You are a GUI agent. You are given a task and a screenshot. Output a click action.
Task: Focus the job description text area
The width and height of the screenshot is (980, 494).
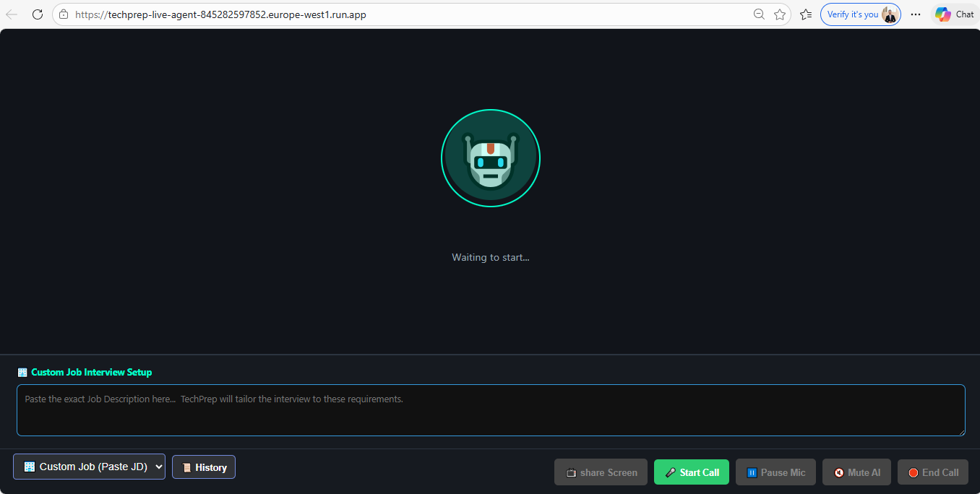click(491, 410)
